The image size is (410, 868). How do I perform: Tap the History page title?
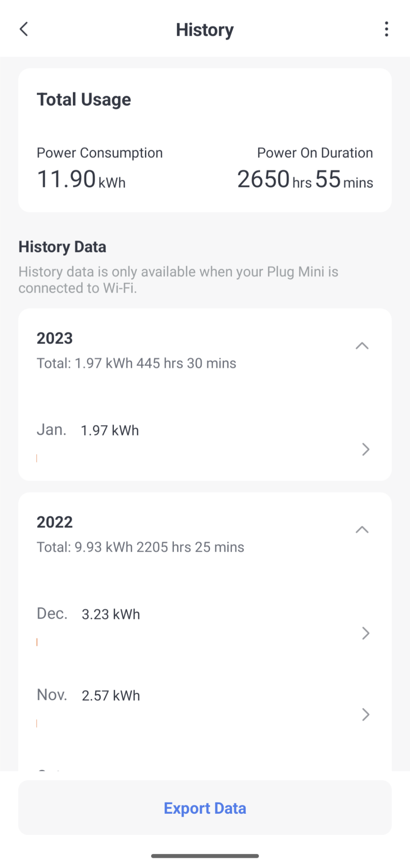pos(205,30)
